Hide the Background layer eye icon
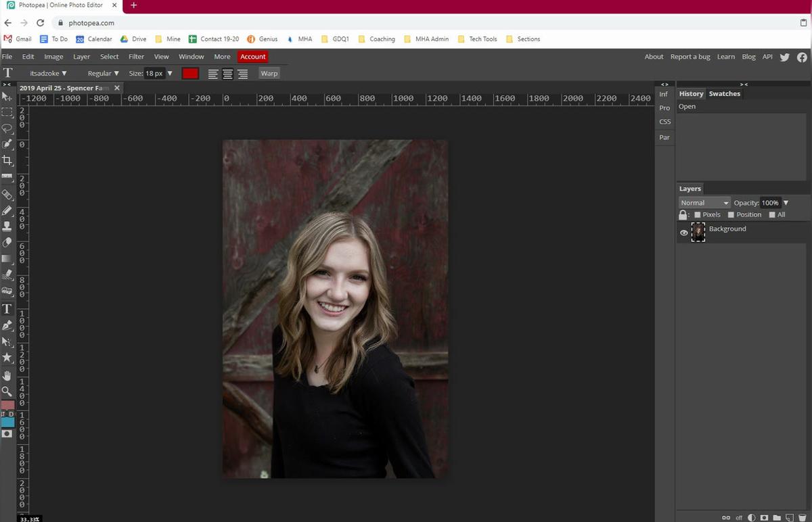The width and height of the screenshot is (812, 522). click(x=683, y=233)
